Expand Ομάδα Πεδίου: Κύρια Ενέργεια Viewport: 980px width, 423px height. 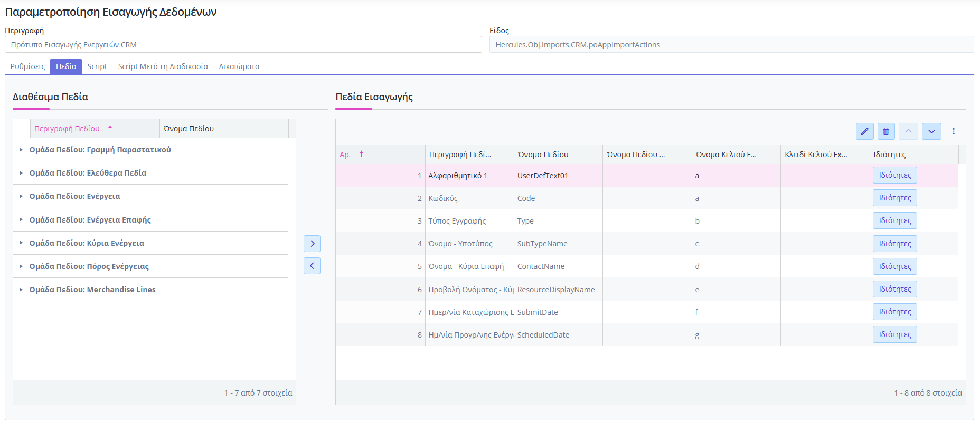[x=21, y=243]
